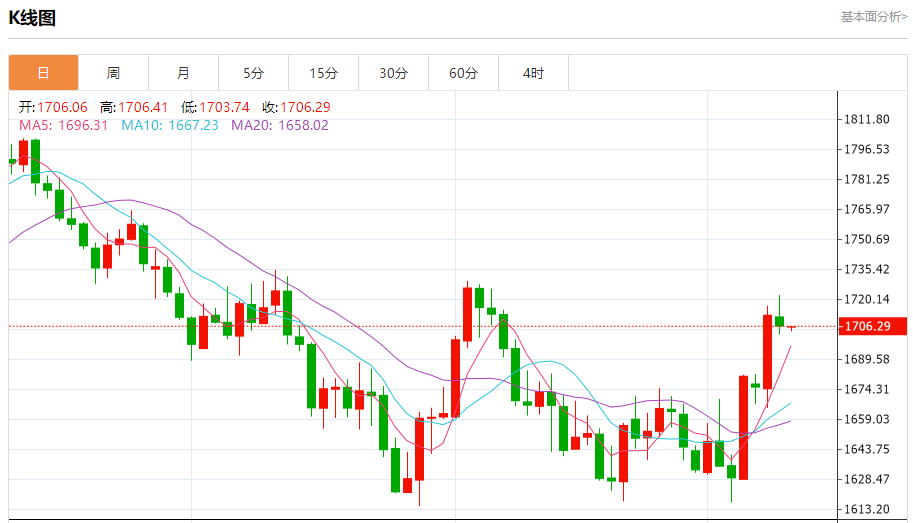Open the 4时 four-hour tab
The width and height of the screenshot is (913, 523).
click(x=533, y=73)
